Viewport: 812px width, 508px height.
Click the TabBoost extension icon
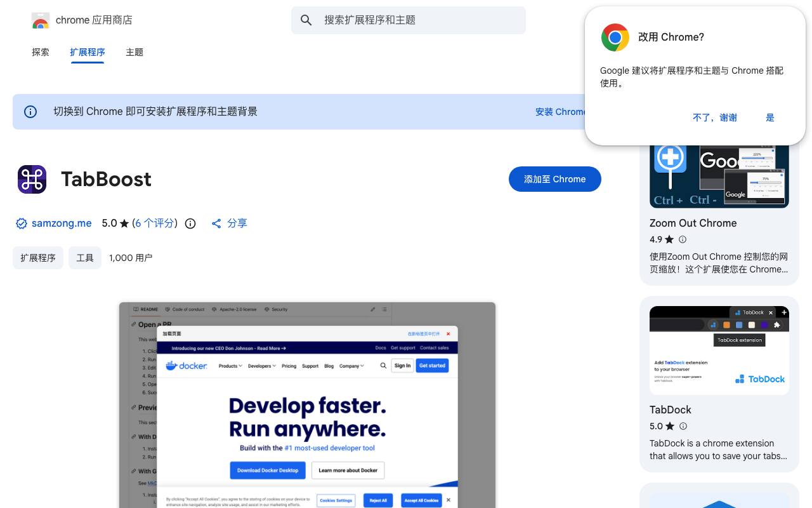32,179
